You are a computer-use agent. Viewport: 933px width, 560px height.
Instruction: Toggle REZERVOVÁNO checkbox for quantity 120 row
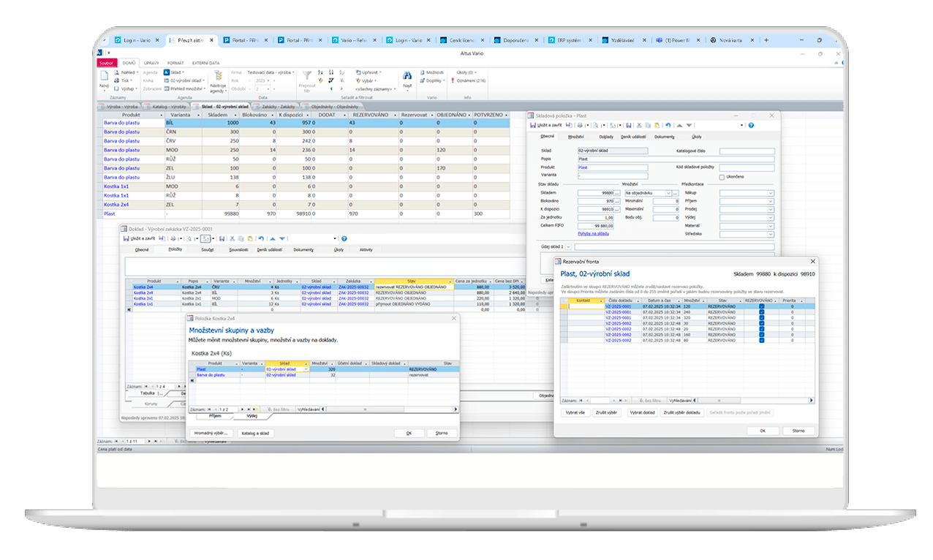761,306
